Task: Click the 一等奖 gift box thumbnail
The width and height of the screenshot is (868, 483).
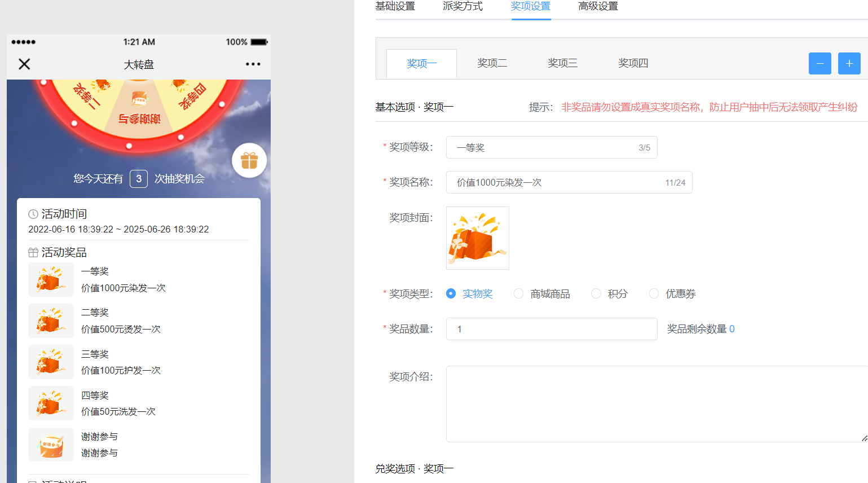Action: pos(51,279)
